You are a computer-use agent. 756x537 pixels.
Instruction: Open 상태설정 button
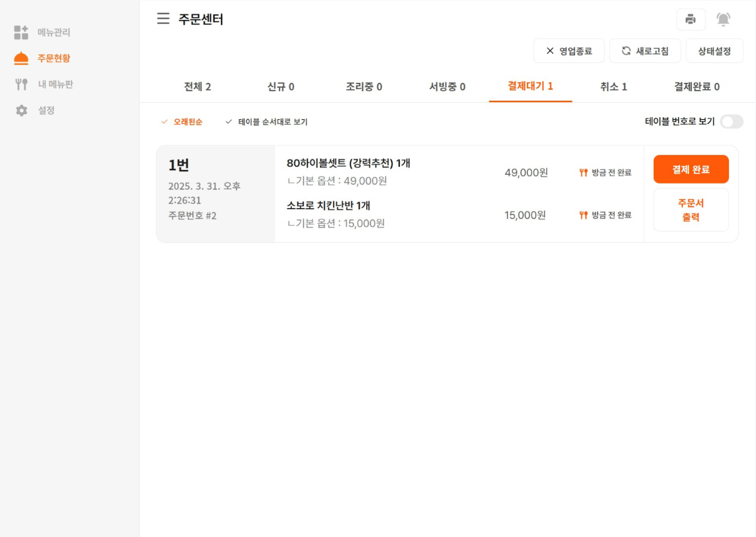(715, 51)
